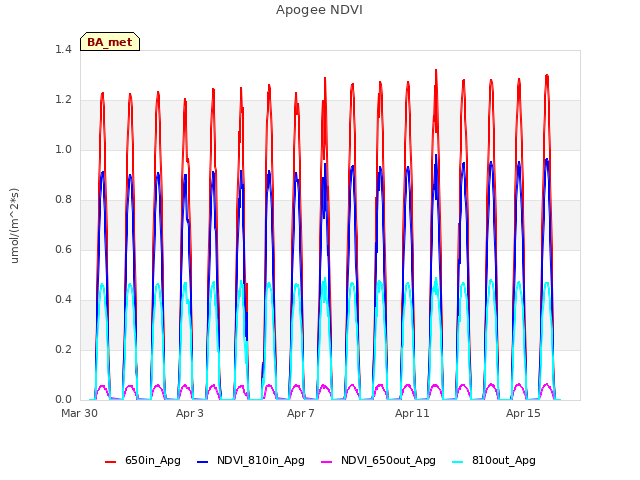This screenshot has width=640, height=480.
Task: Click the Apogee NDVI chart title
Action: coord(319,10)
